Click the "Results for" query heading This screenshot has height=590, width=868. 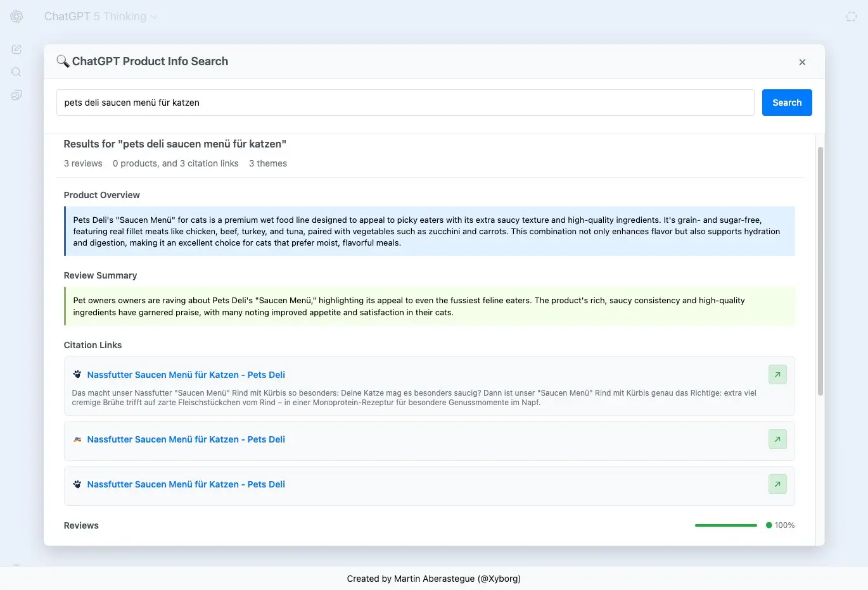[x=175, y=144]
